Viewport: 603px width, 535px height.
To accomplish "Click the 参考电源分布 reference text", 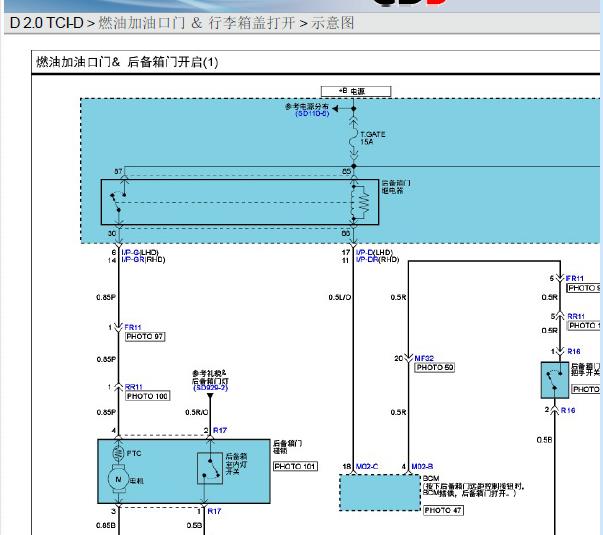I will 307,106.
